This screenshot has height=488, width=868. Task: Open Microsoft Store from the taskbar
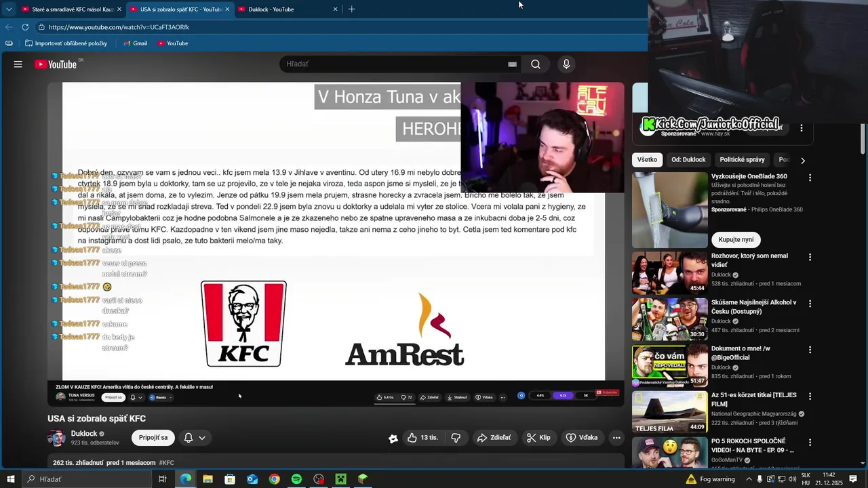pos(230,479)
